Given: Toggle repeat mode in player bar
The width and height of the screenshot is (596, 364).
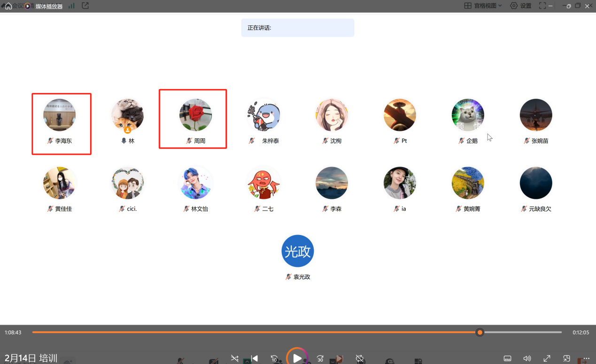Looking at the screenshot, I should [360, 358].
